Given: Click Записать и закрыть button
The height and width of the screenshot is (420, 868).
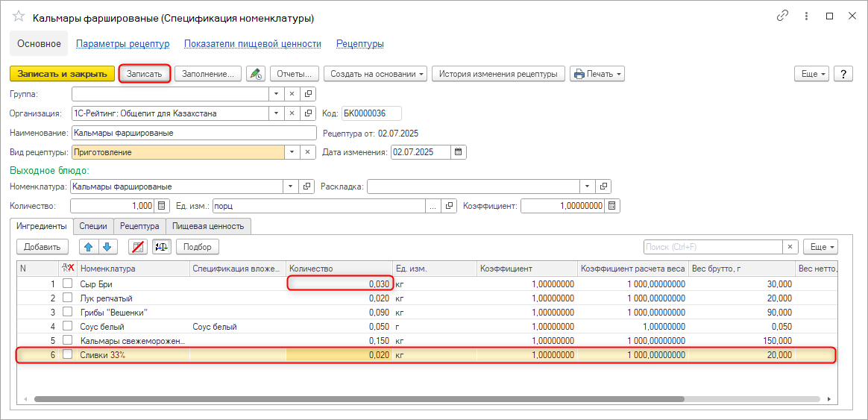Looking at the screenshot, I should (x=62, y=74).
